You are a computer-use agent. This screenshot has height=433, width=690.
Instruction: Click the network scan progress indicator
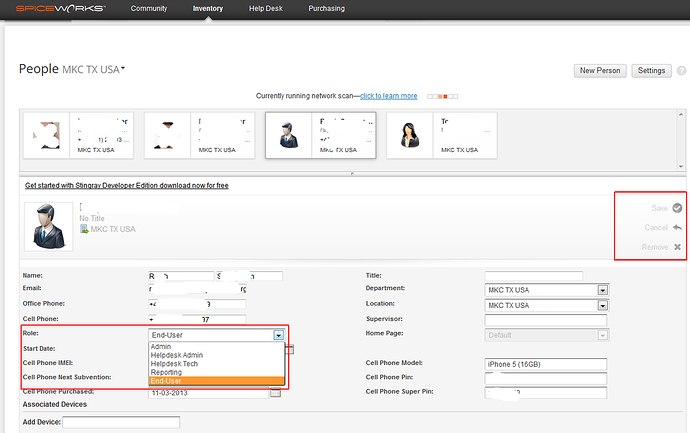tap(442, 96)
